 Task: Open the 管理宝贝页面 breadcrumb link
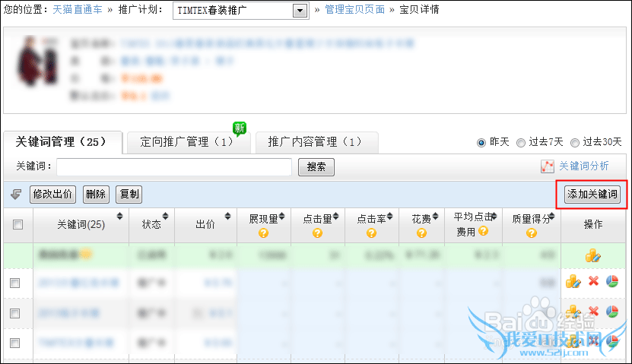point(354,10)
